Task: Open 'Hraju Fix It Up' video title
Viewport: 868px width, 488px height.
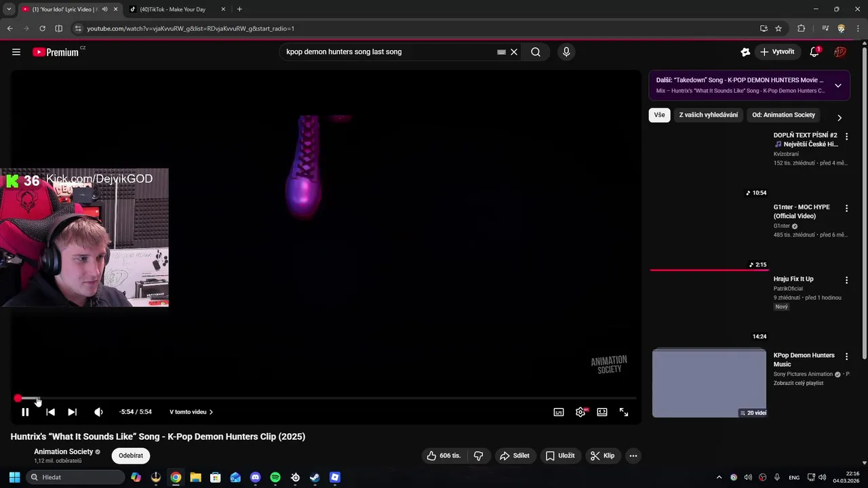Action: pos(793,279)
